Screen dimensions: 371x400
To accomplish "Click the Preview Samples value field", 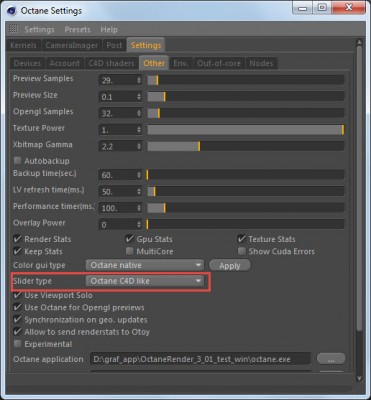I will pyautogui.click(x=117, y=80).
